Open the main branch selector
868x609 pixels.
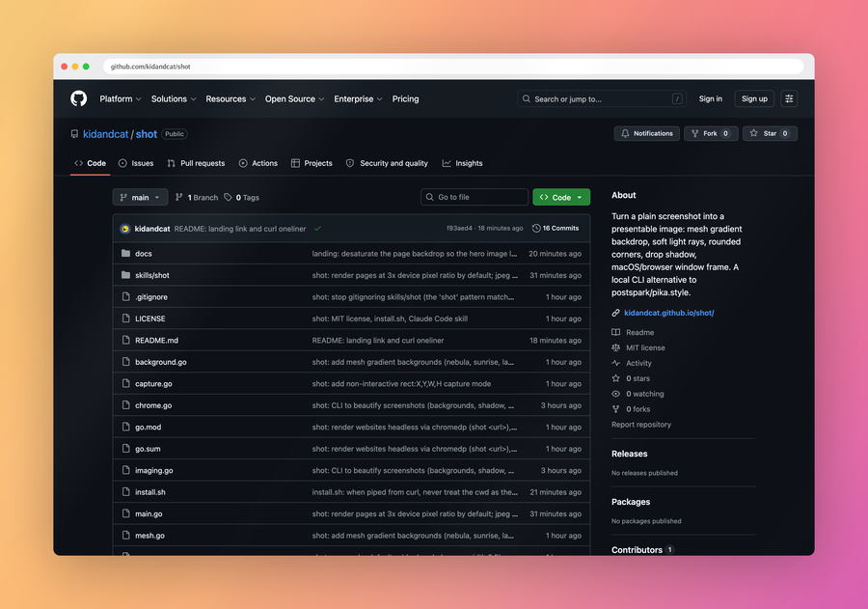point(140,197)
